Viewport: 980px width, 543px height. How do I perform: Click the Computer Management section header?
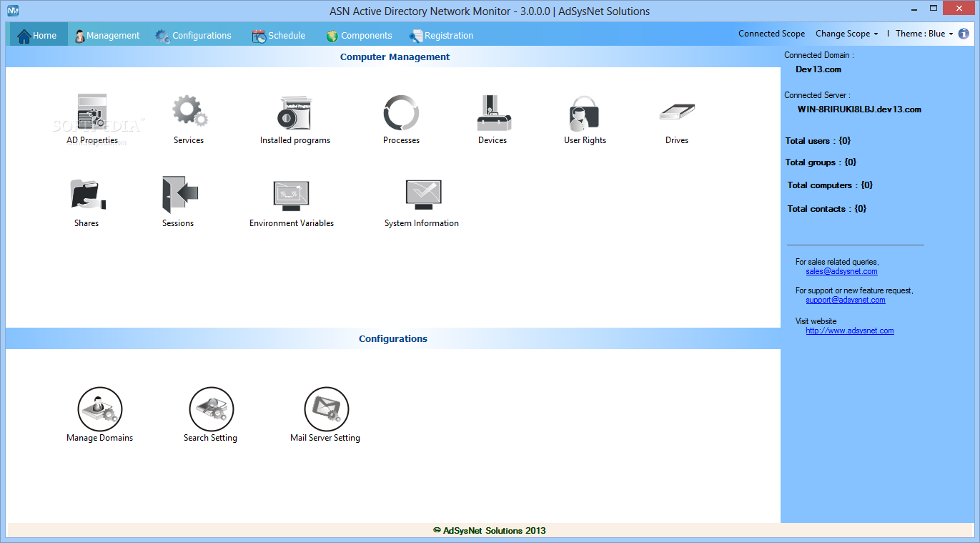click(x=395, y=57)
